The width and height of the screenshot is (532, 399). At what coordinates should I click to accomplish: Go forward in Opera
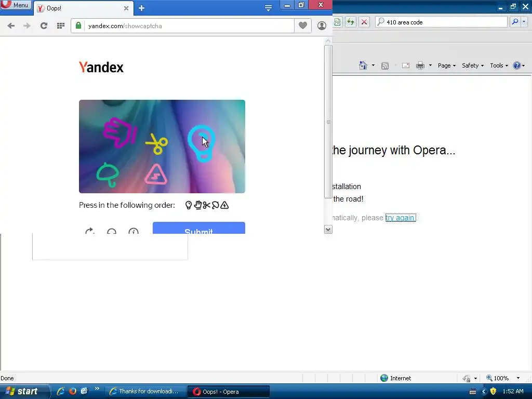pyautogui.click(x=27, y=26)
